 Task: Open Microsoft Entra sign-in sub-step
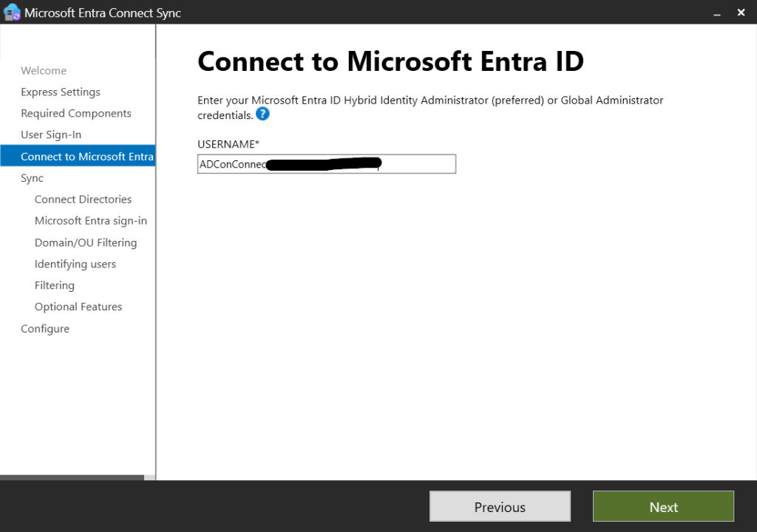point(91,221)
